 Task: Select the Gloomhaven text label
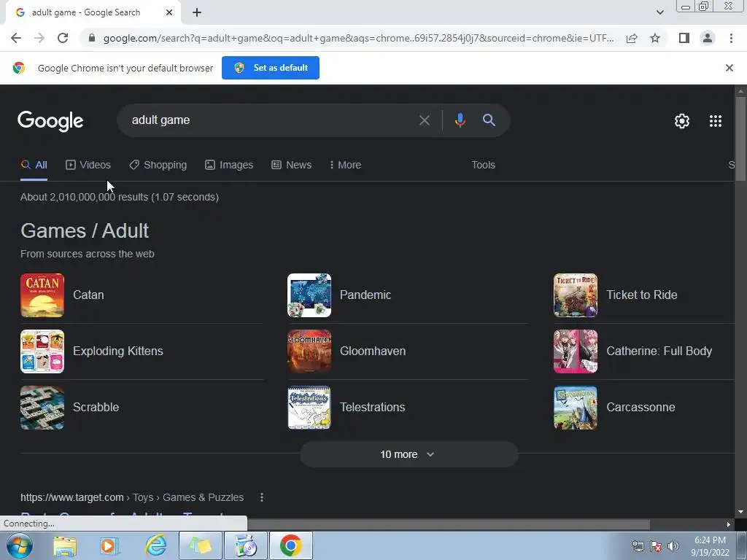[373, 351]
